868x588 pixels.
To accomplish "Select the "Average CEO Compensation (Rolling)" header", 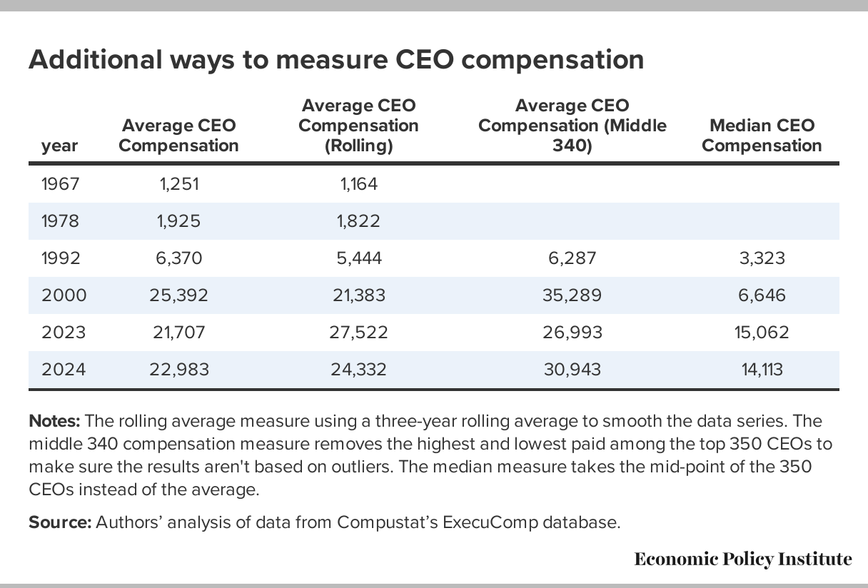I will coord(358,126).
